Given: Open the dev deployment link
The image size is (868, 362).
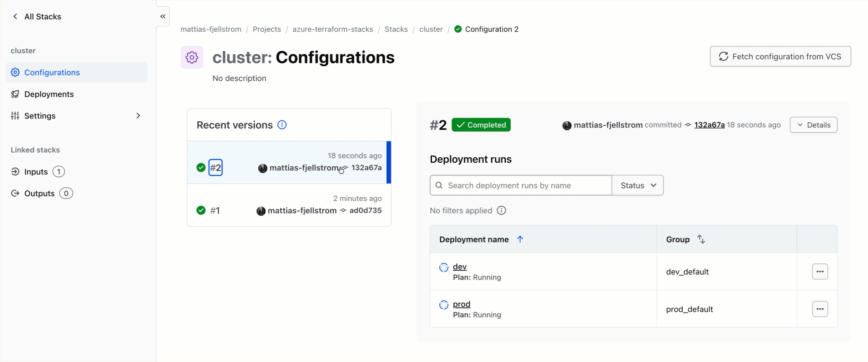Looking at the screenshot, I should click(x=460, y=267).
